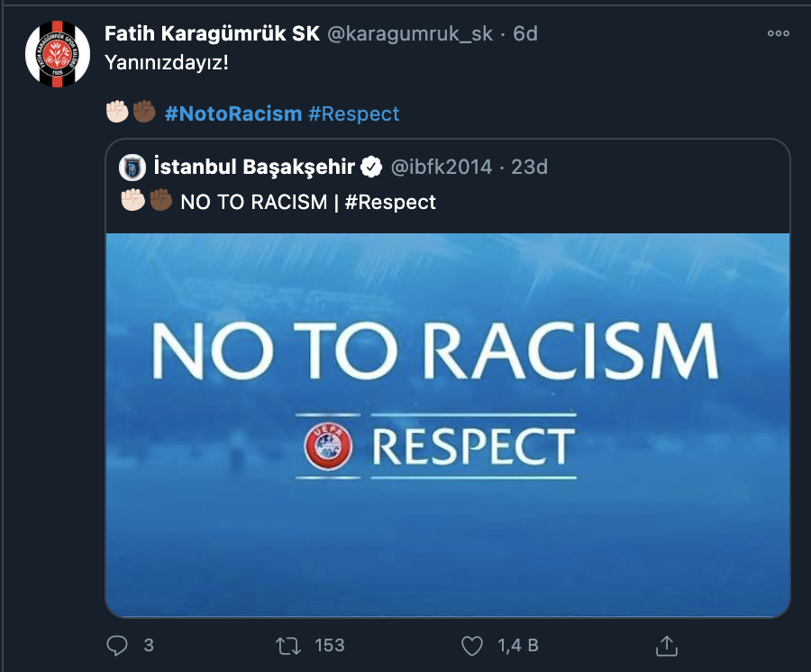Click the verified badge next to Başakşehir
Viewport: 811px width, 672px height.
tap(371, 167)
